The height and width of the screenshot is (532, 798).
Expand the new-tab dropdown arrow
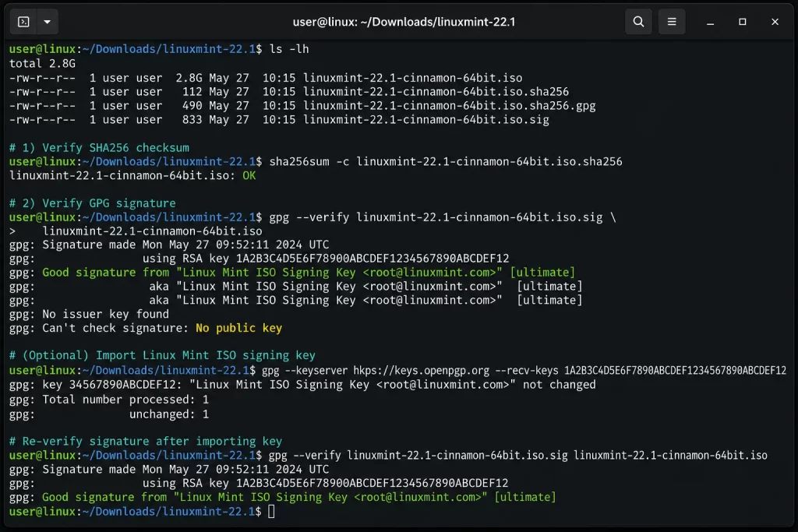pos(48,22)
